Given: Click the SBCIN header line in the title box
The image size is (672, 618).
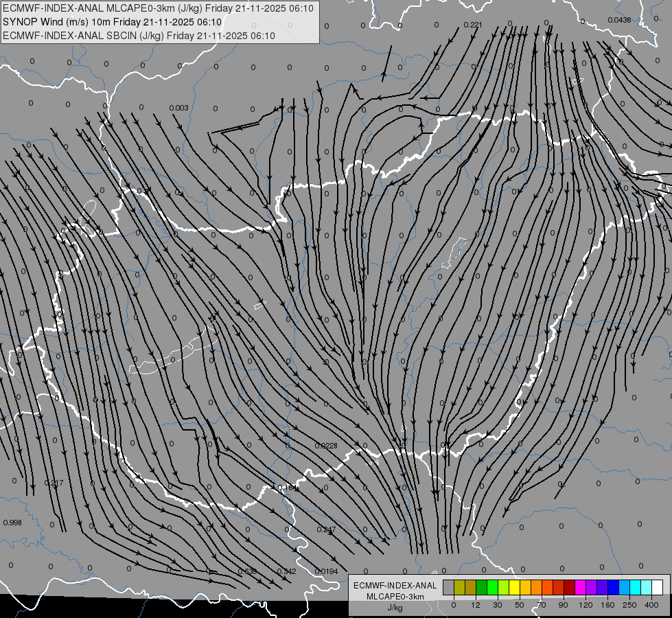Looking at the screenshot, I should coord(139,36).
